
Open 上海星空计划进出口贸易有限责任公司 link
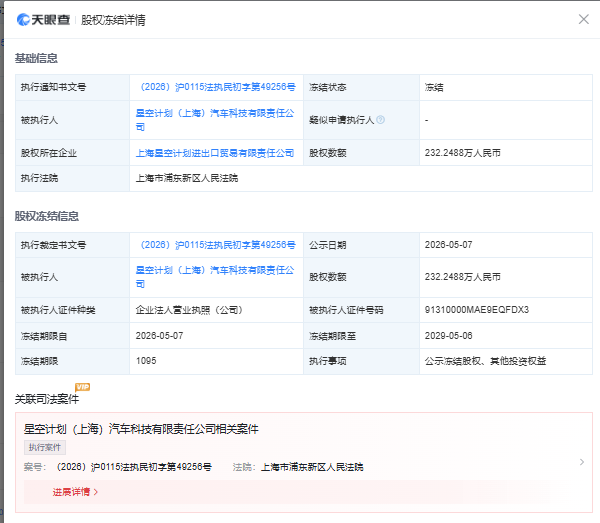pyautogui.click(x=215, y=153)
